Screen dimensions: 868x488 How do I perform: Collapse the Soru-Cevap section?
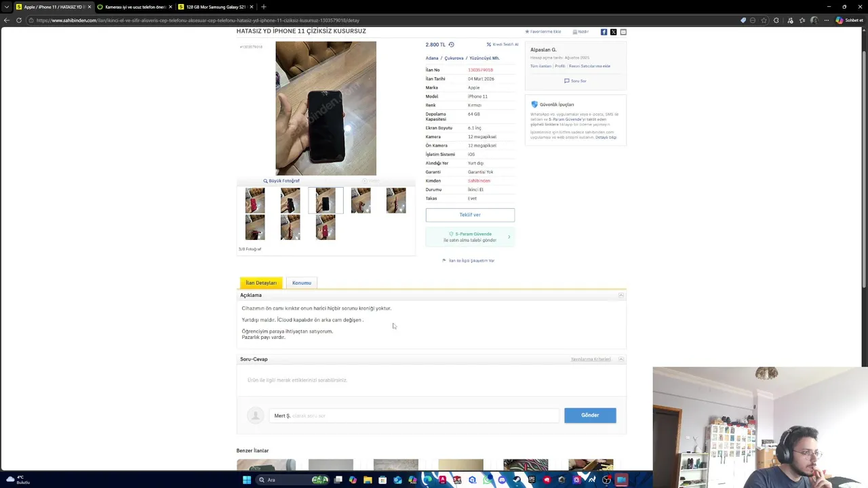pos(621,359)
